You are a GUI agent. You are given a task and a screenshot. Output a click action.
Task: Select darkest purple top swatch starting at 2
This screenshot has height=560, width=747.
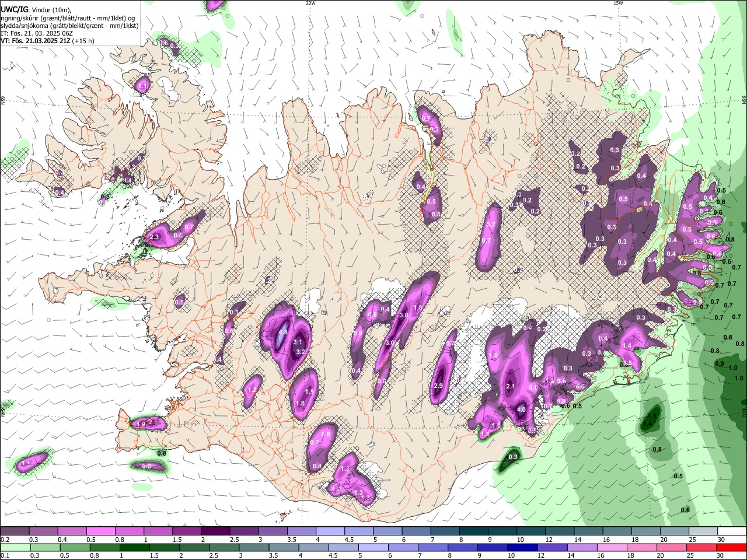(x=215, y=531)
